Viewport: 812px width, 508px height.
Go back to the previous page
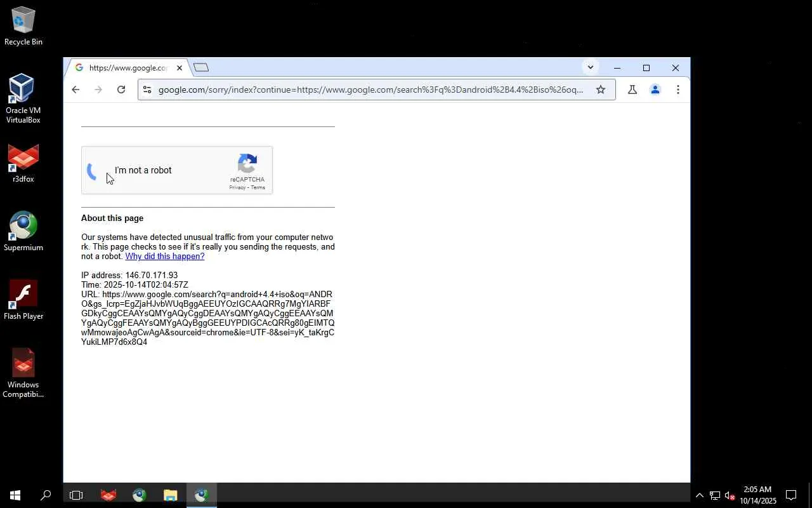(x=75, y=90)
